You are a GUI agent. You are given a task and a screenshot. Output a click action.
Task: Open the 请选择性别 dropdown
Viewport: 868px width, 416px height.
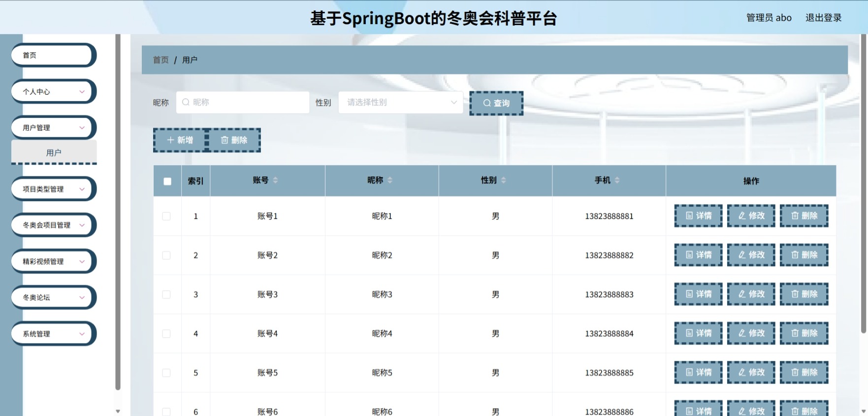coord(401,103)
